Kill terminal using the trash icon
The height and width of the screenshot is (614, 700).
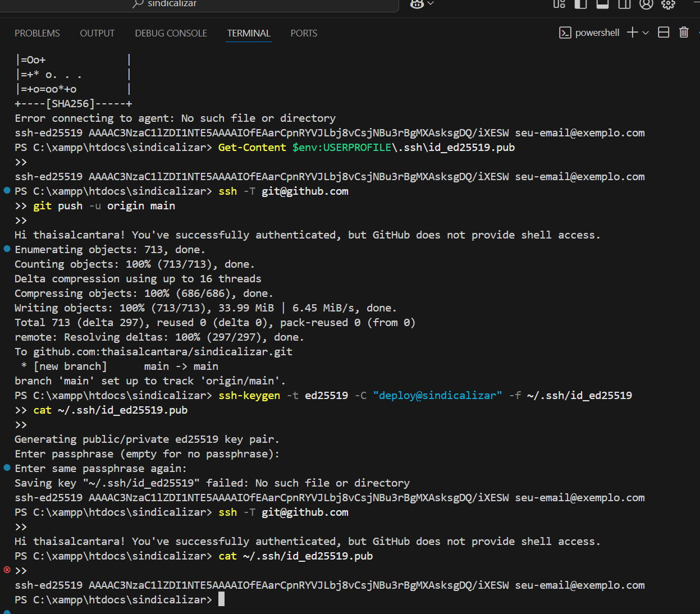click(684, 33)
